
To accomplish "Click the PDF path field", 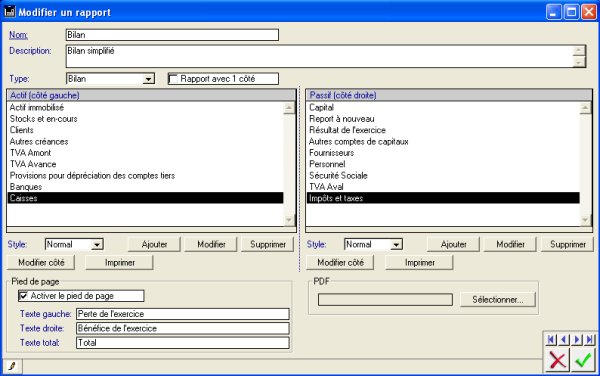I will pyautogui.click(x=385, y=299).
